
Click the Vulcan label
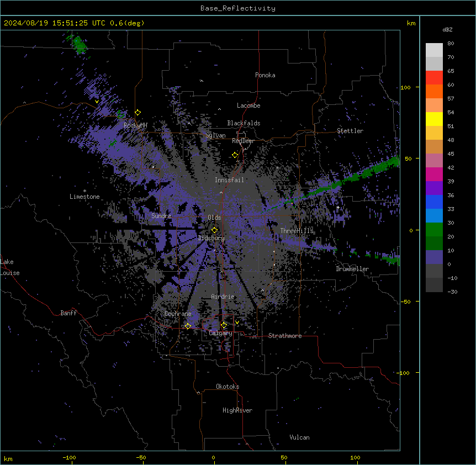(x=300, y=437)
